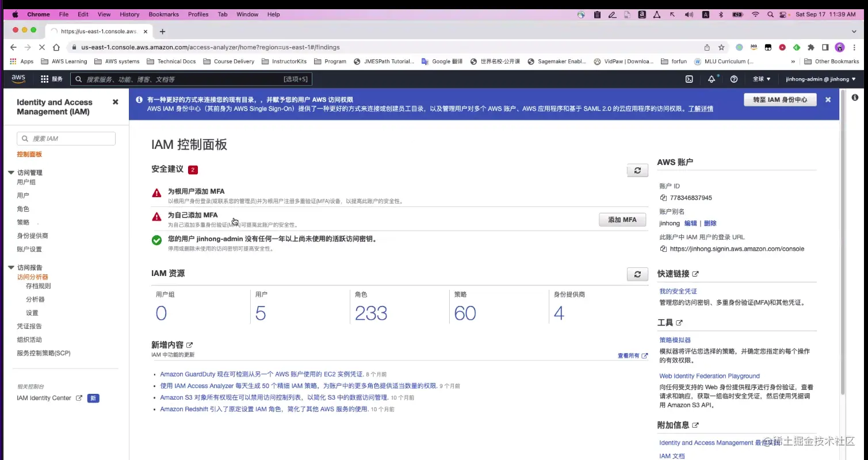Viewport: 868px width, 460px height.
Task: Bookmark this page with the star icon
Action: [721, 47]
